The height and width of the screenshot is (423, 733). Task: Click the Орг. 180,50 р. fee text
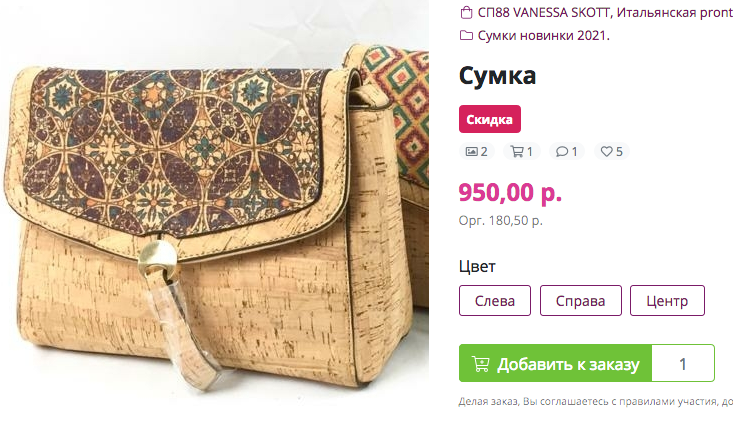point(500,220)
